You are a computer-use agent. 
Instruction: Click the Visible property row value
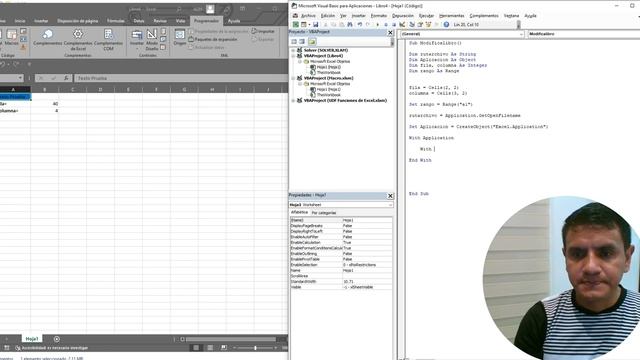pos(367,287)
